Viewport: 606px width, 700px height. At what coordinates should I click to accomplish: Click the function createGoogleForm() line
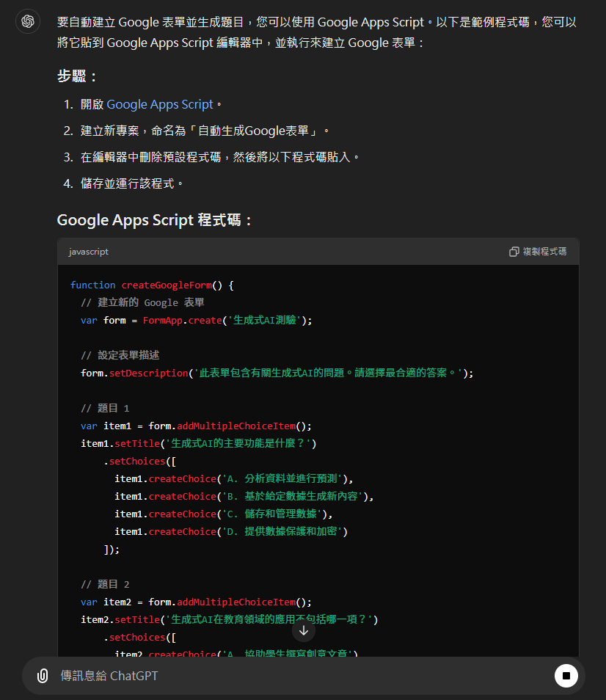point(152,285)
